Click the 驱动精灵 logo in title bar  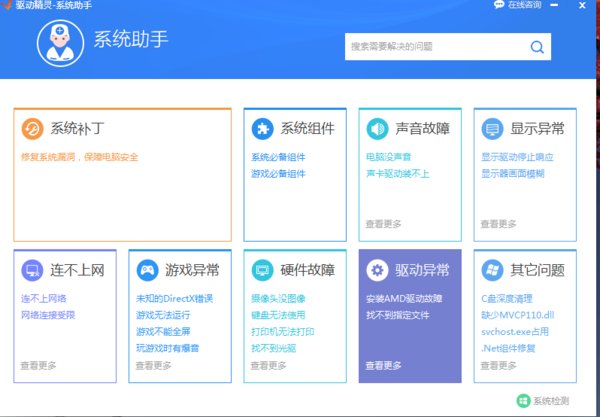click(6, 5)
